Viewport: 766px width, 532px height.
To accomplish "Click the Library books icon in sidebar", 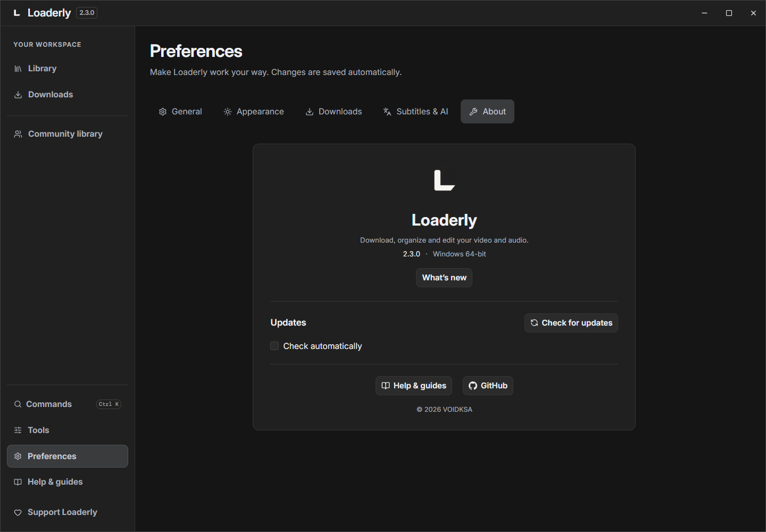I will [x=18, y=69].
